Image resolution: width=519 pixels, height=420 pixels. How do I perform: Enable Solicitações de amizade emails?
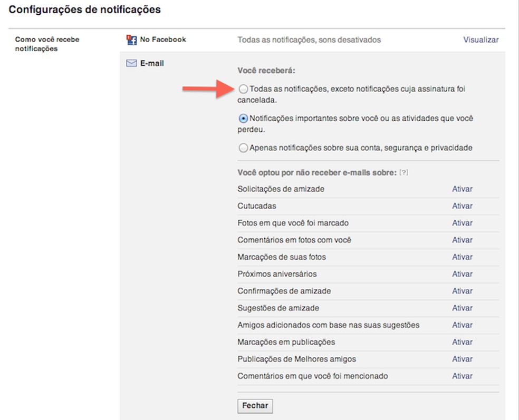(x=462, y=189)
